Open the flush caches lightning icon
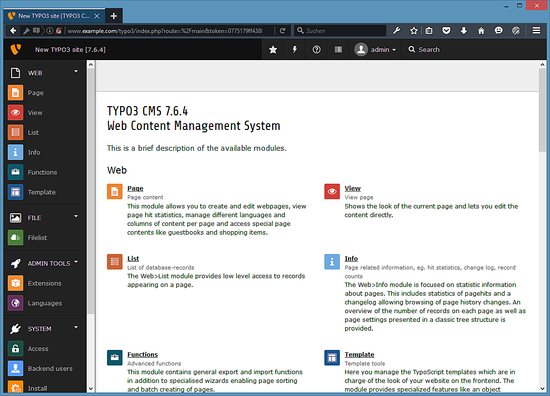The image size is (550, 396). [x=295, y=49]
